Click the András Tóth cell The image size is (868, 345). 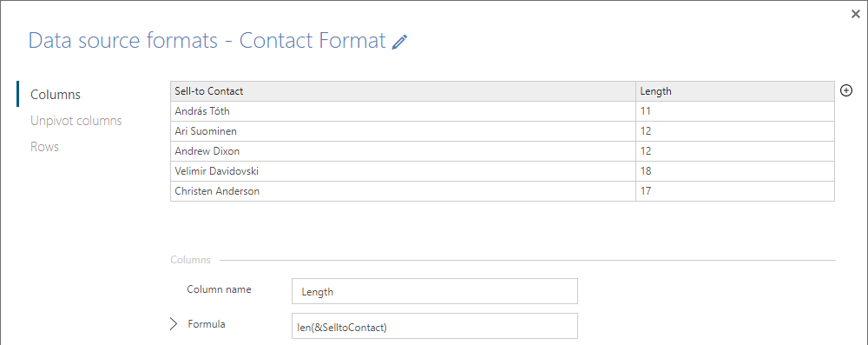click(403, 111)
